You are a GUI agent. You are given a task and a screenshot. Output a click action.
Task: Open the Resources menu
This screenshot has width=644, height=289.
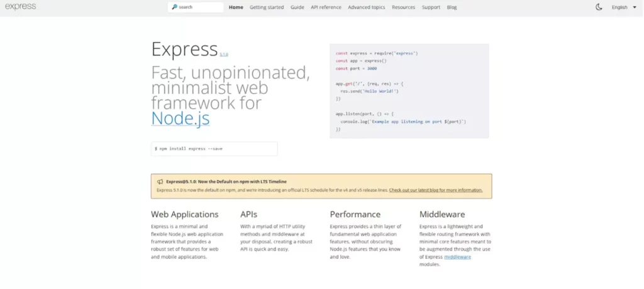[x=403, y=7]
